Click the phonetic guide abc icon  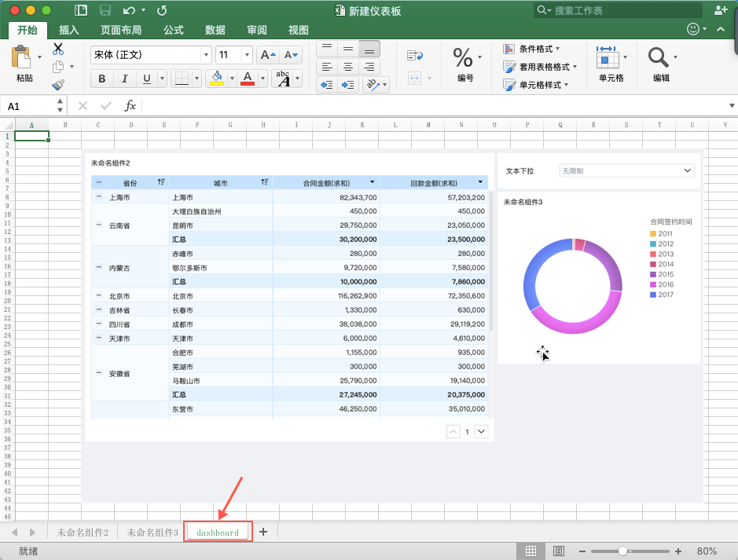pyautogui.click(x=284, y=79)
